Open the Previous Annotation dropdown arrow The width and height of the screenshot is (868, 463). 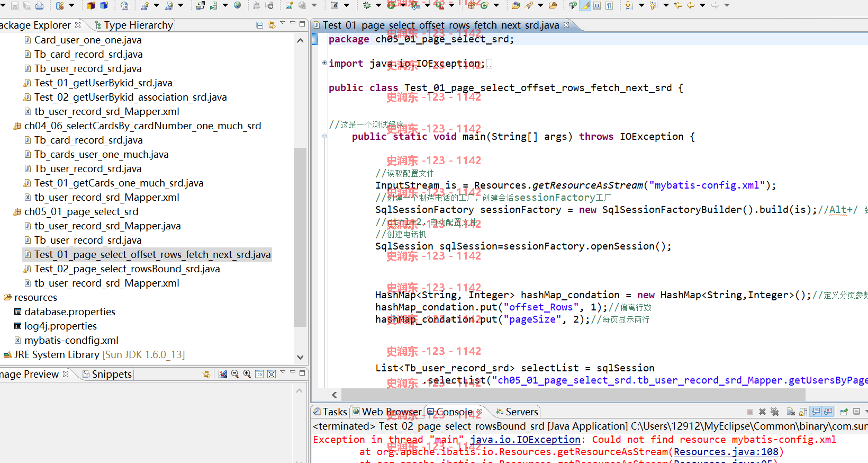coord(666,5)
